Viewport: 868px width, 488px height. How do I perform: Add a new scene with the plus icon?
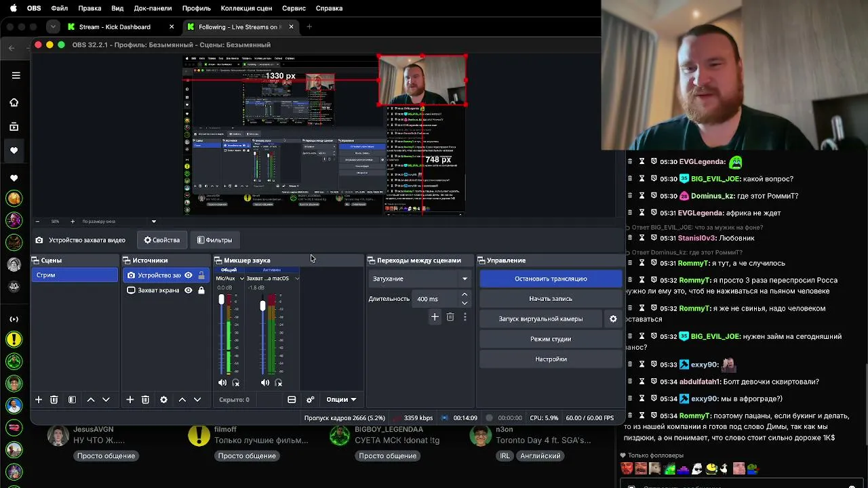tap(39, 400)
